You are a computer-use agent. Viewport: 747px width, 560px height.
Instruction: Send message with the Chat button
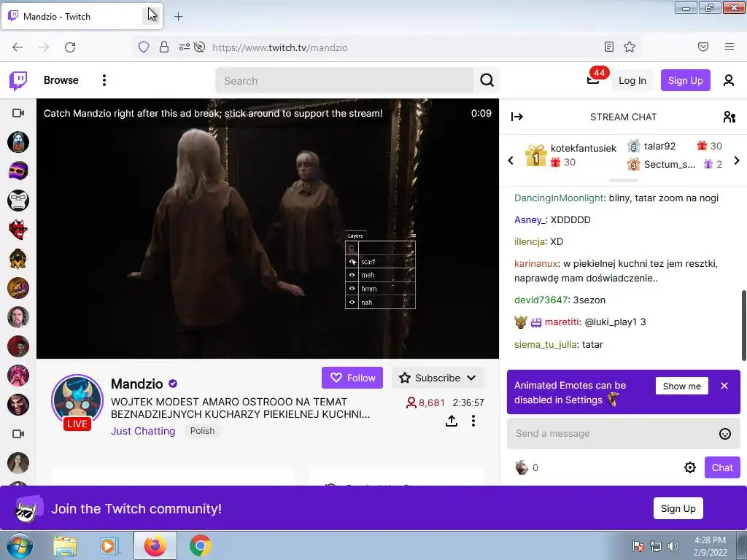tap(722, 467)
